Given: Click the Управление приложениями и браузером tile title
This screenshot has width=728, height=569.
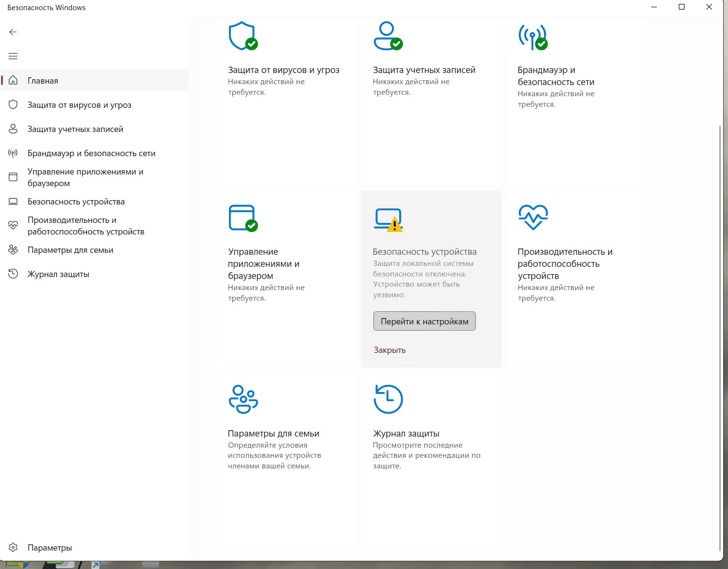Looking at the screenshot, I should (x=264, y=263).
